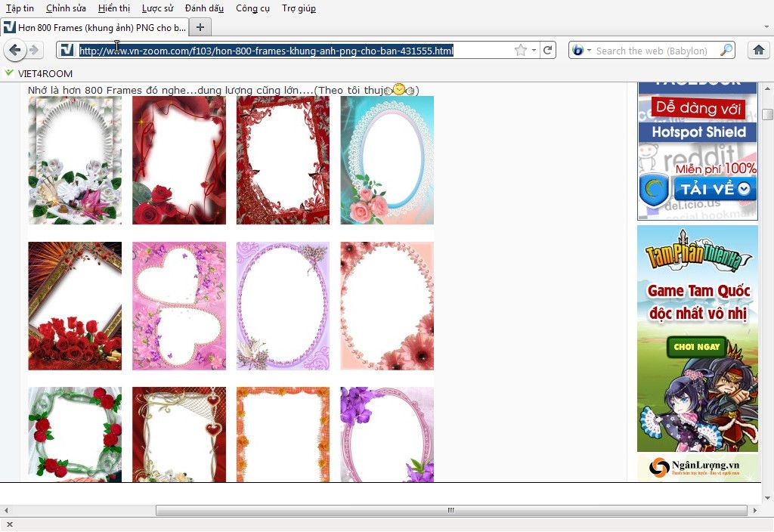This screenshot has width=774, height=532.
Task: Open the Trợ giúp menu
Action: click(x=299, y=8)
